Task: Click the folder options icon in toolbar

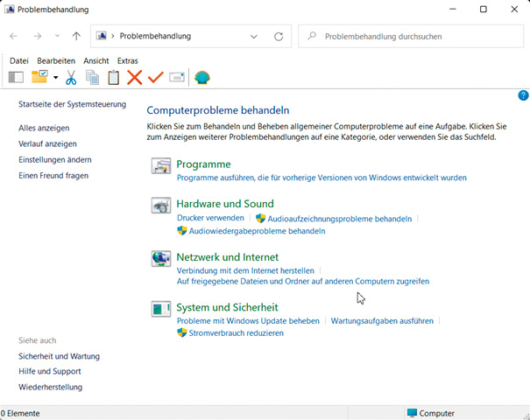Action: (x=39, y=77)
